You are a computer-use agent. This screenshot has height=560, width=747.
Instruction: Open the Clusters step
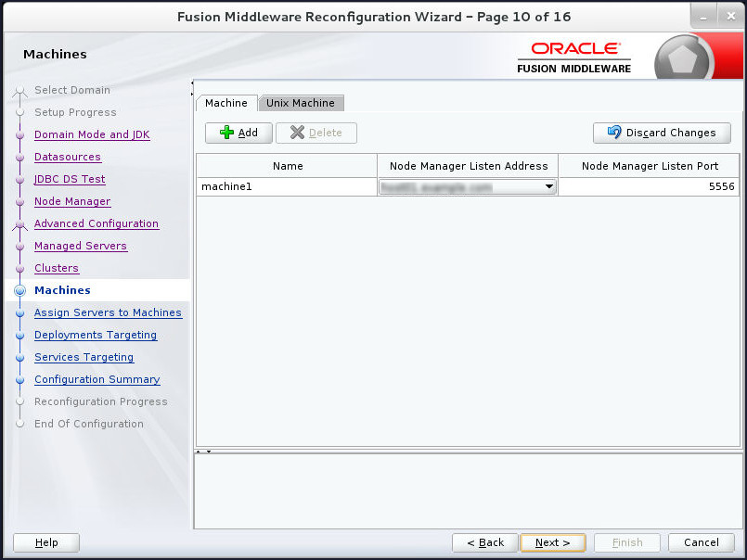click(57, 268)
